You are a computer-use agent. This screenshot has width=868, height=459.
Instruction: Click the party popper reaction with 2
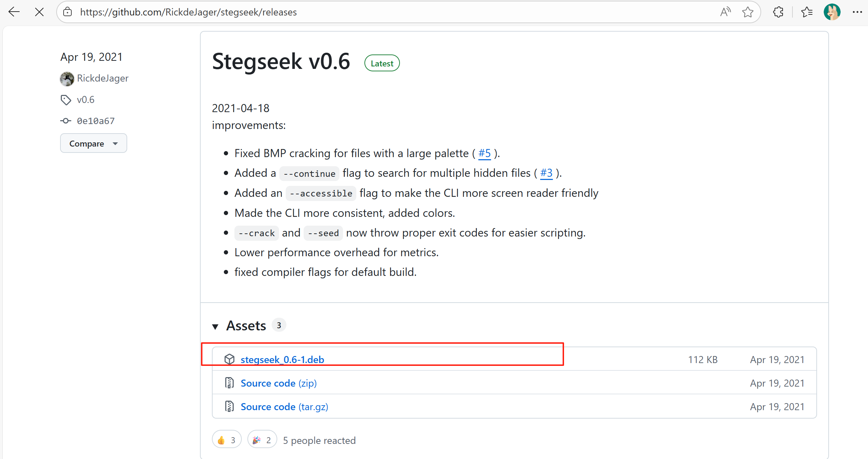[x=262, y=440]
